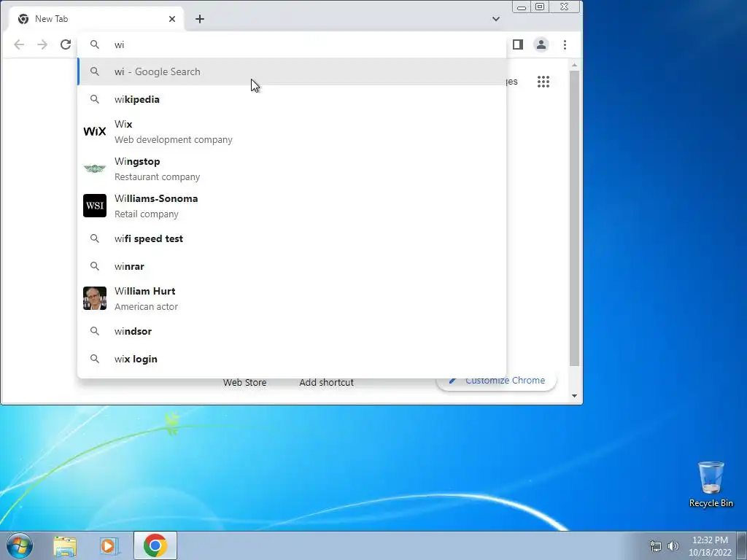Viewport: 747px width, 560px height.
Task: Choose the wikipedia suggestion
Action: point(292,99)
